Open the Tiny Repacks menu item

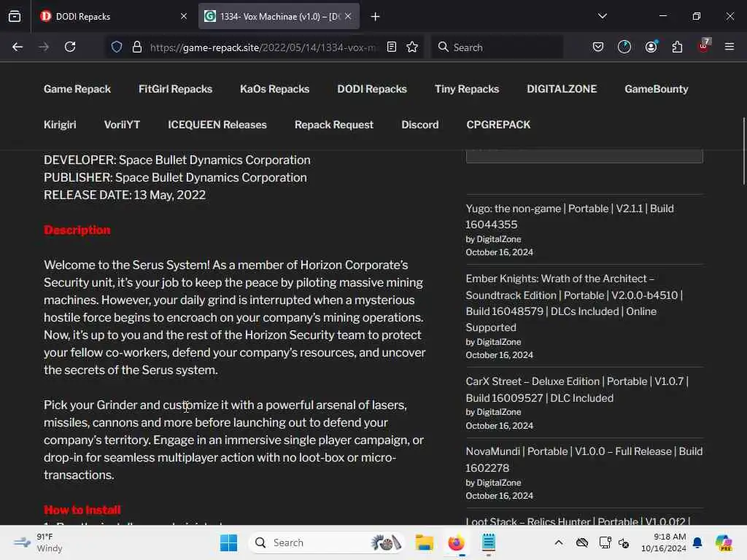click(467, 89)
